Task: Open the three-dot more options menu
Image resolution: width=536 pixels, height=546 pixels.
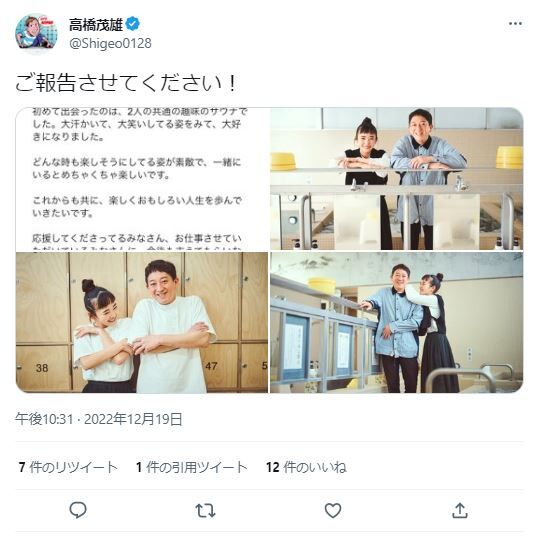Action: [515, 24]
